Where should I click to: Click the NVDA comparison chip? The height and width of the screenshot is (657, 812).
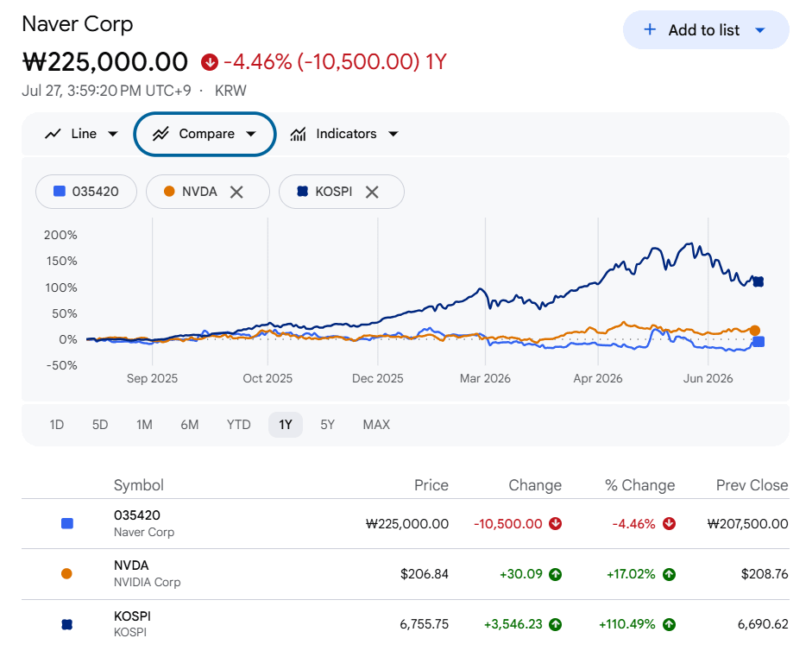point(208,192)
